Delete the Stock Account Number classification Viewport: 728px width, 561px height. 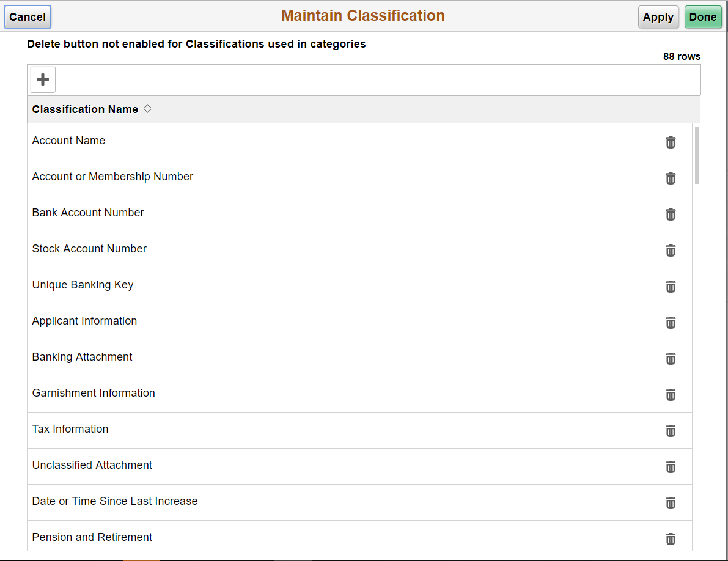click(x=671, y=251)
